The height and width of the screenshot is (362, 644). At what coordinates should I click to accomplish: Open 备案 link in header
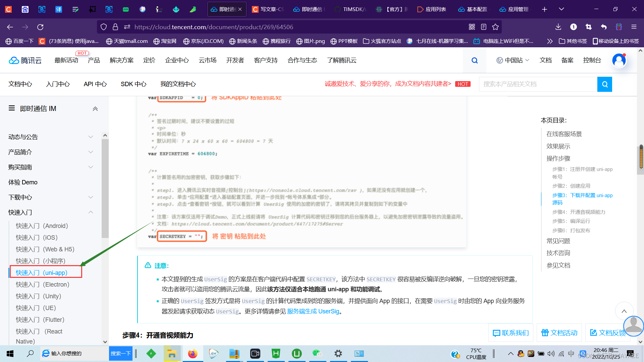click(x=567, y=60)
